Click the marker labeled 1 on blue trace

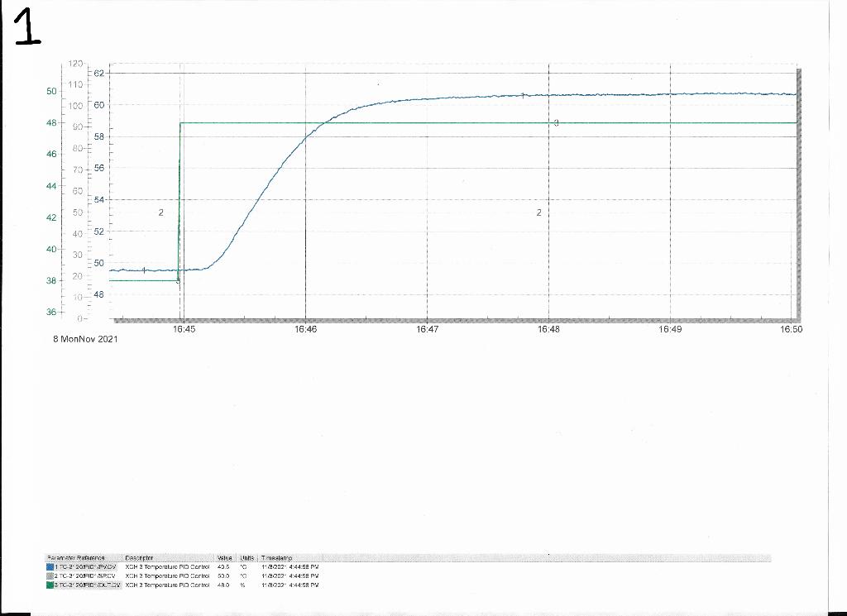coord(143,270)
